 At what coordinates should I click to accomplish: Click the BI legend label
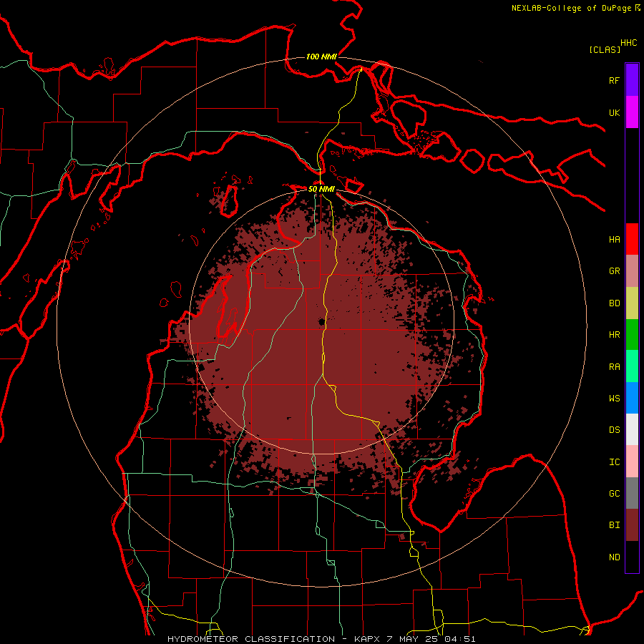614,525
